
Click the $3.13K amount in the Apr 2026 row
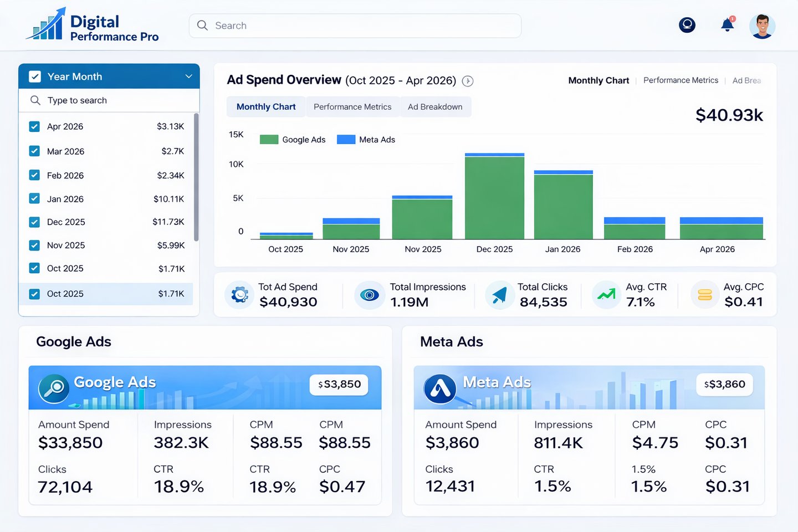coord(170,126)
